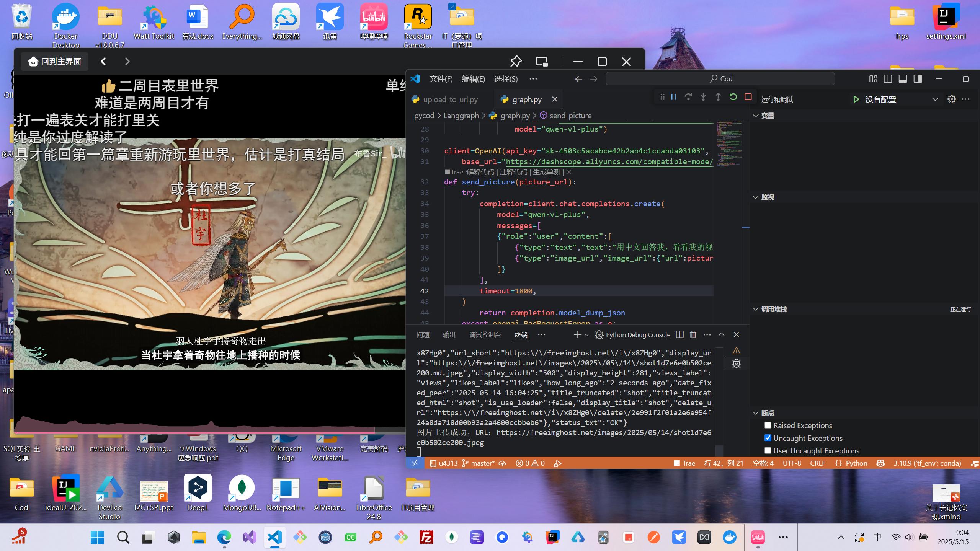This screenshot has height=551, width=980.
Task: Open the Recycle Bin desktop icon
Action: 22,21
